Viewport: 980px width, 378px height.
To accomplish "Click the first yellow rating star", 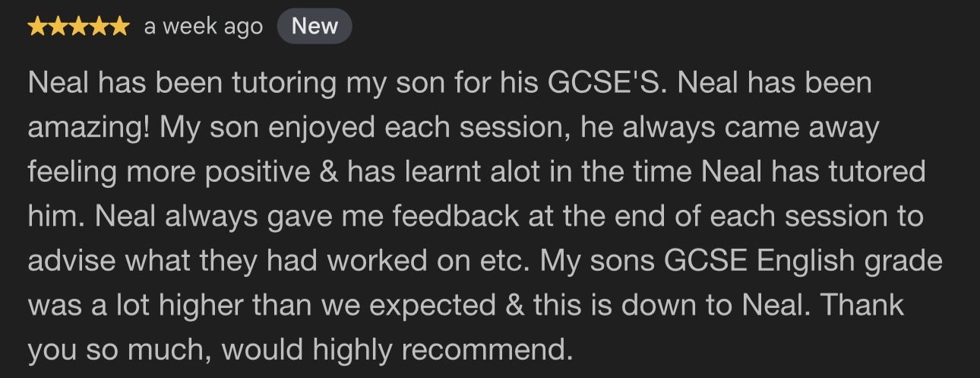I will pos(38,27).
